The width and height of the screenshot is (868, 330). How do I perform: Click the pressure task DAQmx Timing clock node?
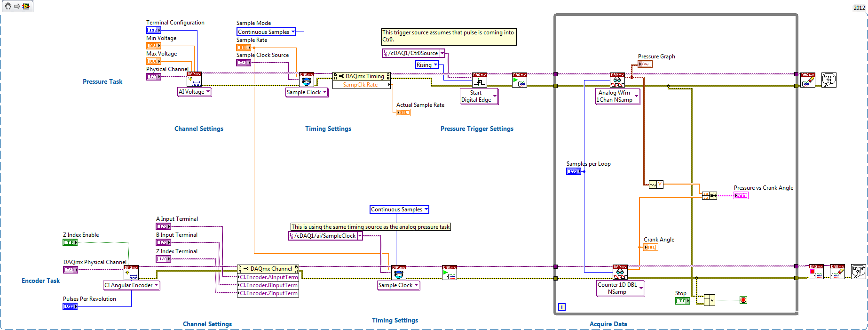click(x=307, y=79)
